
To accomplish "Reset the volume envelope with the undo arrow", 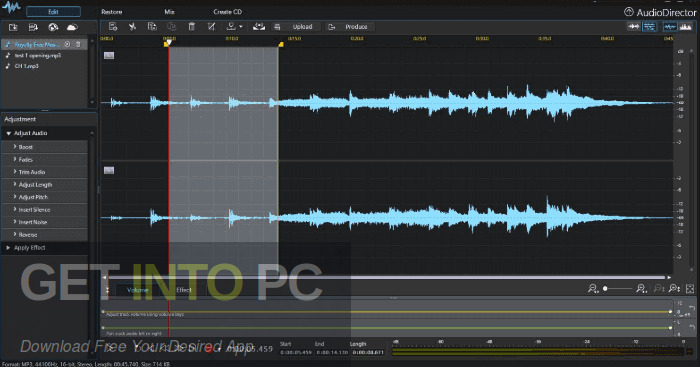I will 692,309.
